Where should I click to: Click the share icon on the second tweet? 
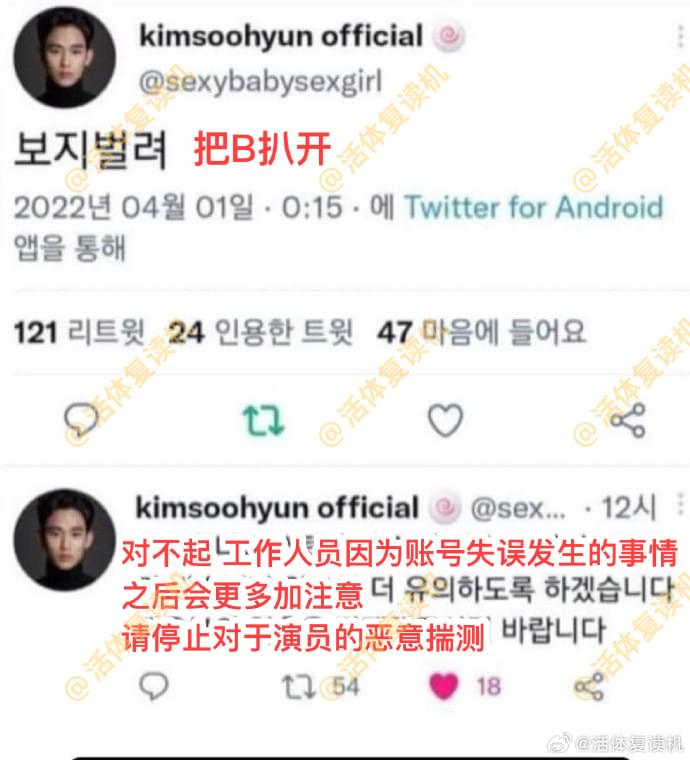coord(589,686)
